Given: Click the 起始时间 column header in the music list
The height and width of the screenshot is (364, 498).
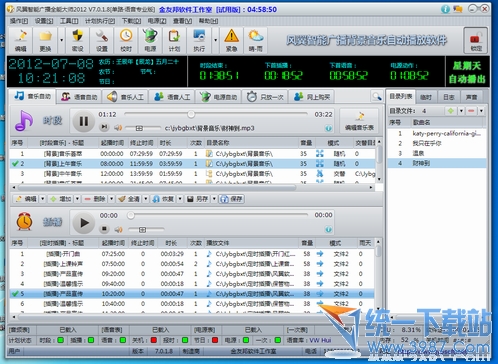Looking at the screenshot, I should (112, 143).
